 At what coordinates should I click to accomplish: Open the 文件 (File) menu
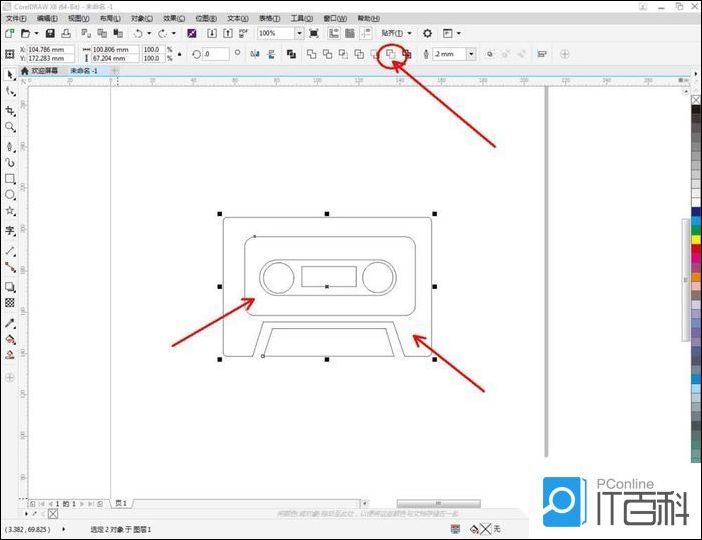pyautogui.click(x=16, y=18)
